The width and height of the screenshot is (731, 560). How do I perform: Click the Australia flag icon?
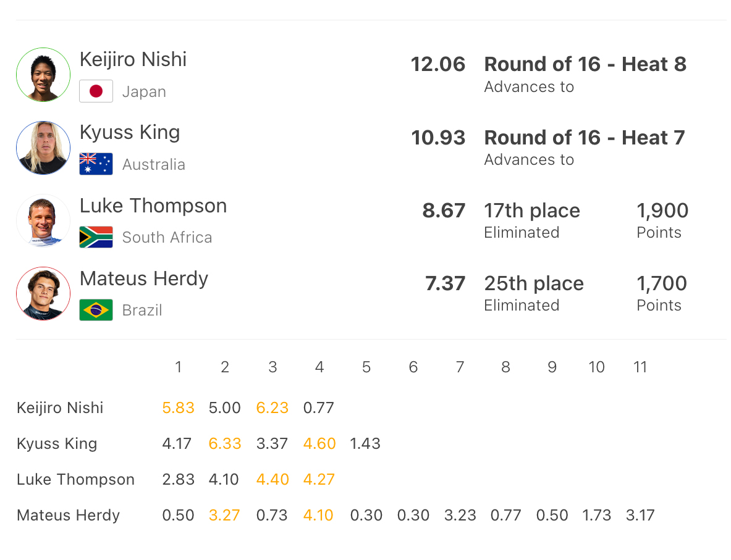96,164
